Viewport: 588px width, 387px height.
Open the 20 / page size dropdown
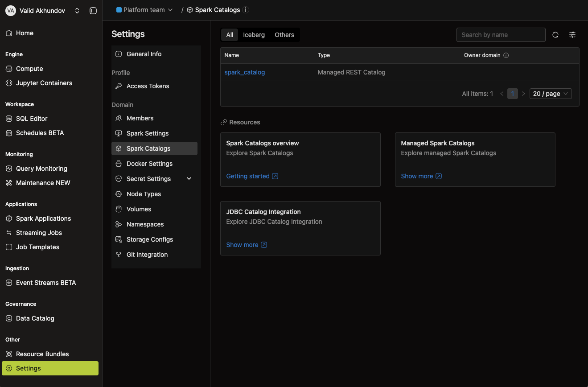[551, 94]
